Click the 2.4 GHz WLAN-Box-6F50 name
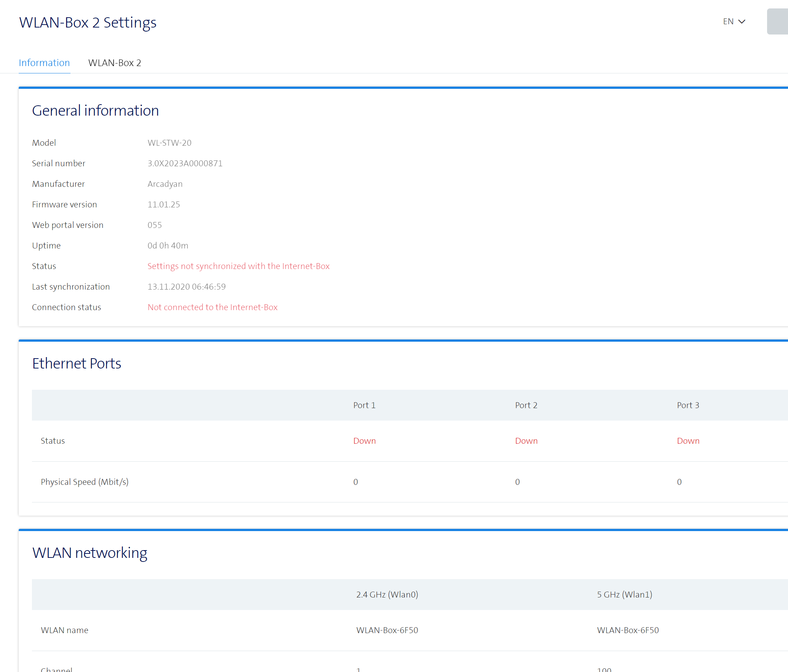788x672 pixels. tap(387, 630)
